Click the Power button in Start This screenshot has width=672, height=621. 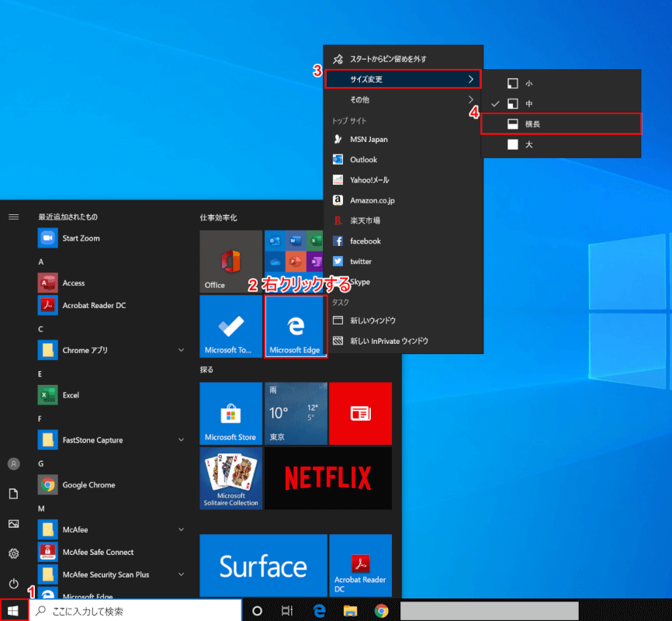coord(14,584)
